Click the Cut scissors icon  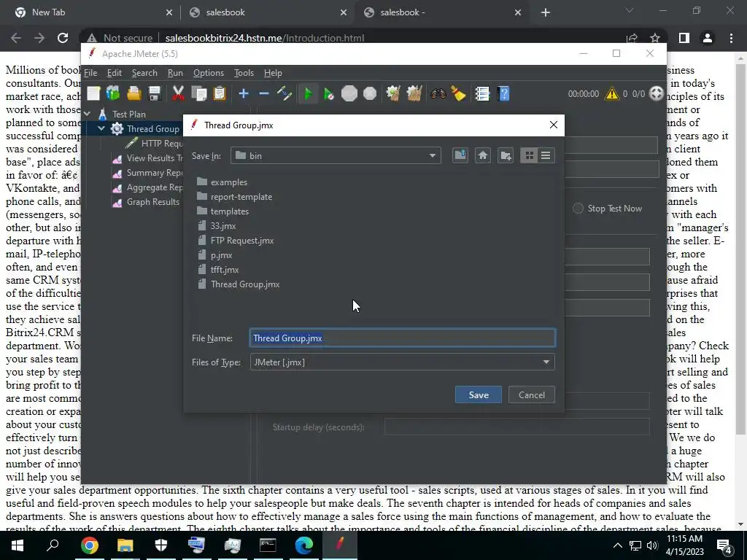(x=178, y=94)
